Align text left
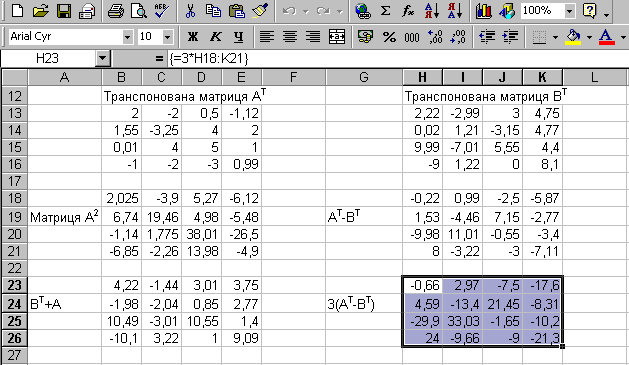Screen dimensions: 629x365 click(x=267, y=37)
